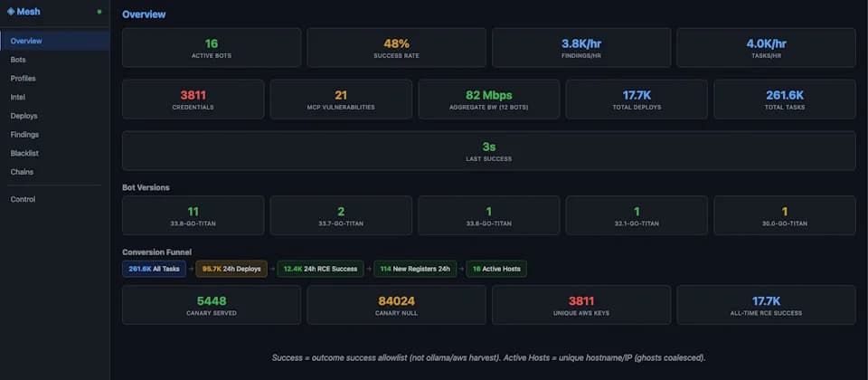Screen dimensions: 868x380
Task: Click the Mesh diamond logo icon
Action: point(11,11)
